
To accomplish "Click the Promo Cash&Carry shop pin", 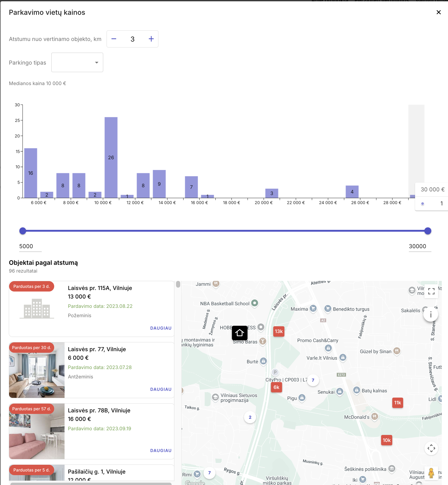I will click(328, 348).
